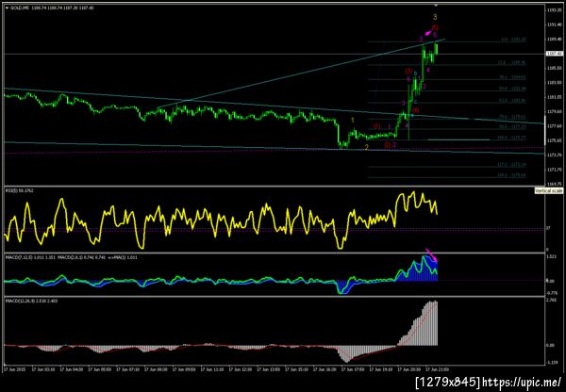Click the 1191.40 price scale value
Viewport: 566px width, 392px height.
[x=555, y=24]
